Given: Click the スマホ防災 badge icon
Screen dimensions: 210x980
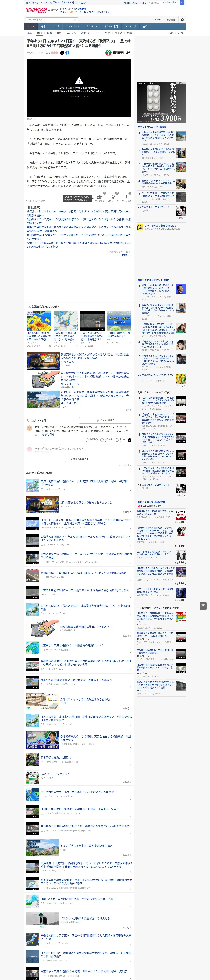Looking at the screenshot, I should click(140, 227).
